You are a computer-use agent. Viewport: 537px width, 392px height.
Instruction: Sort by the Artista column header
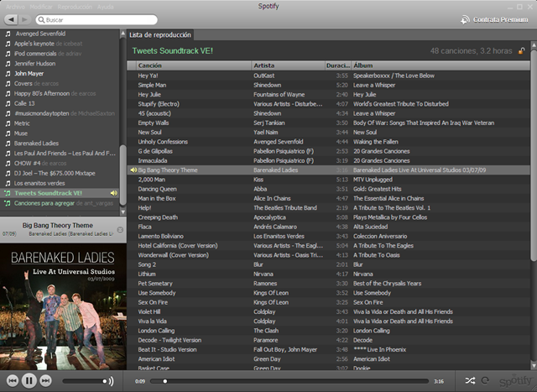click(x=288, y=65)
